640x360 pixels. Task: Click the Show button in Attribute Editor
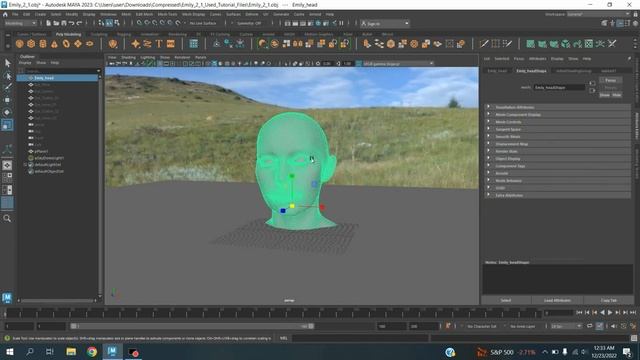[x=604, y=95]
